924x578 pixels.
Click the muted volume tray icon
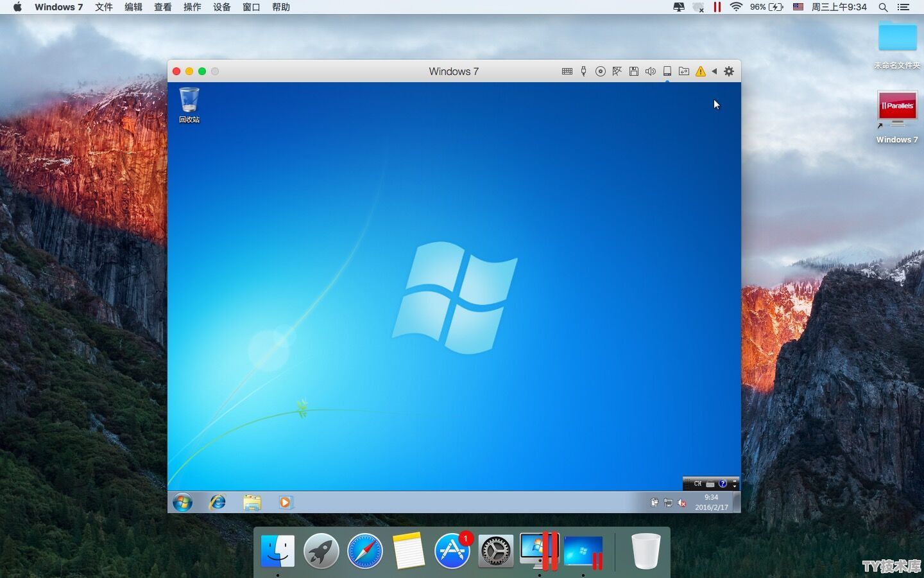coord(681,503)
